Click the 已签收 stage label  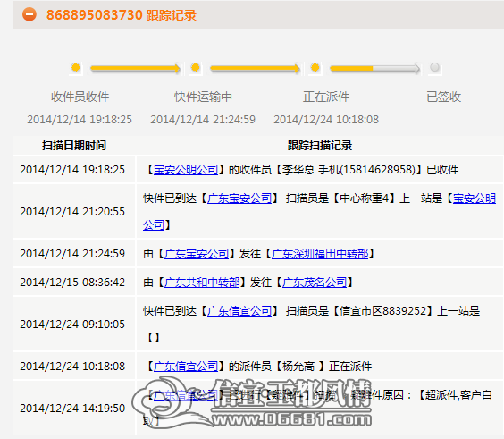pyautogui.click(x=443, y=97)
